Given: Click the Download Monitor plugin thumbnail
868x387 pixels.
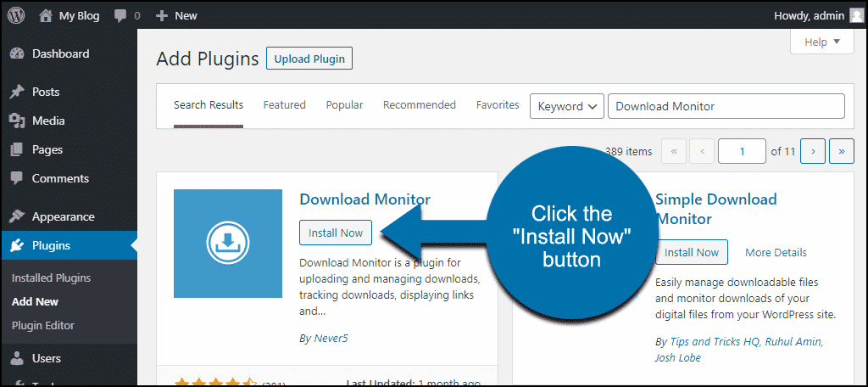Looking at the screenshot, I should tap(228, 244).
